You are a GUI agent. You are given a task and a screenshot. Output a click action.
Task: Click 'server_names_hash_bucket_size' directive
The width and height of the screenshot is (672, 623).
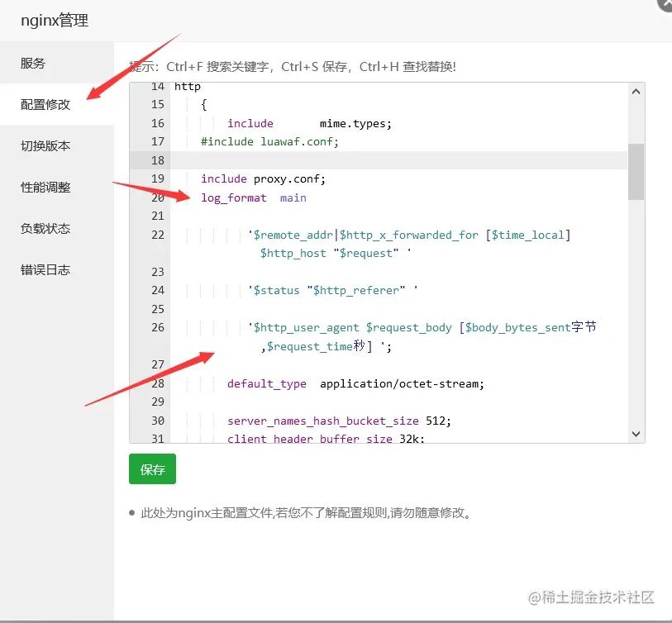[x=322, y=421]
